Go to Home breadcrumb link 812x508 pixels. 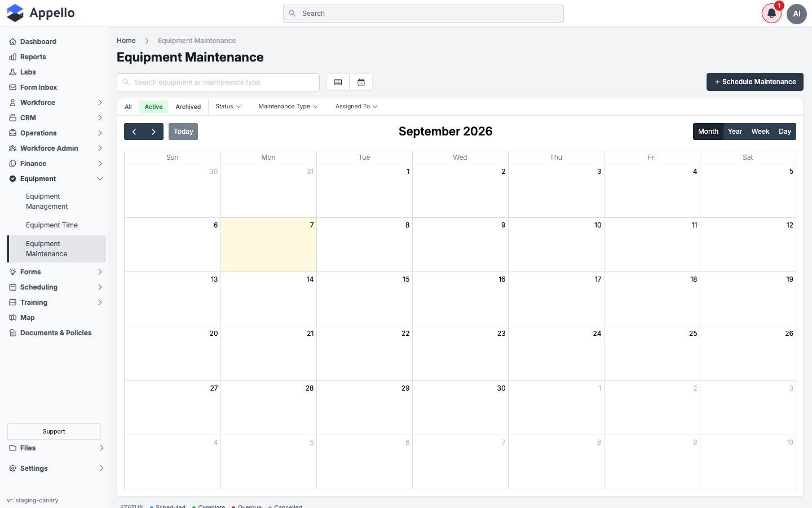126,41
